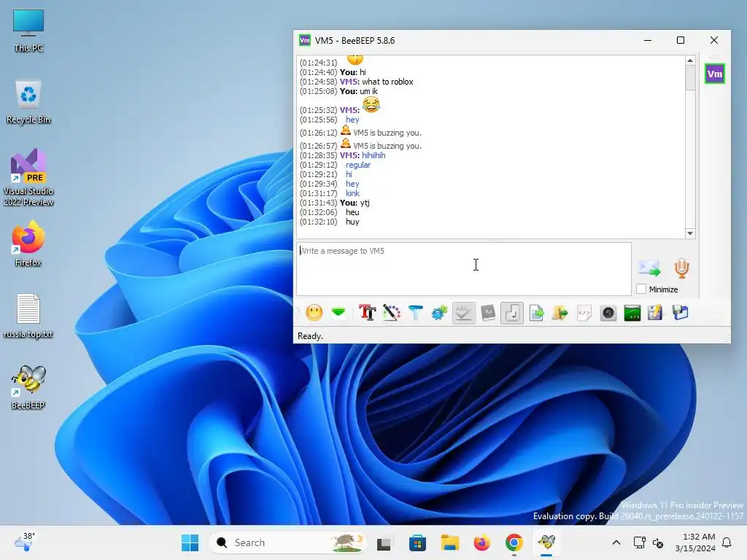The image size is (747, 560).
Task: Change chat font with the red T icon
Action: [x=368, y=313]
